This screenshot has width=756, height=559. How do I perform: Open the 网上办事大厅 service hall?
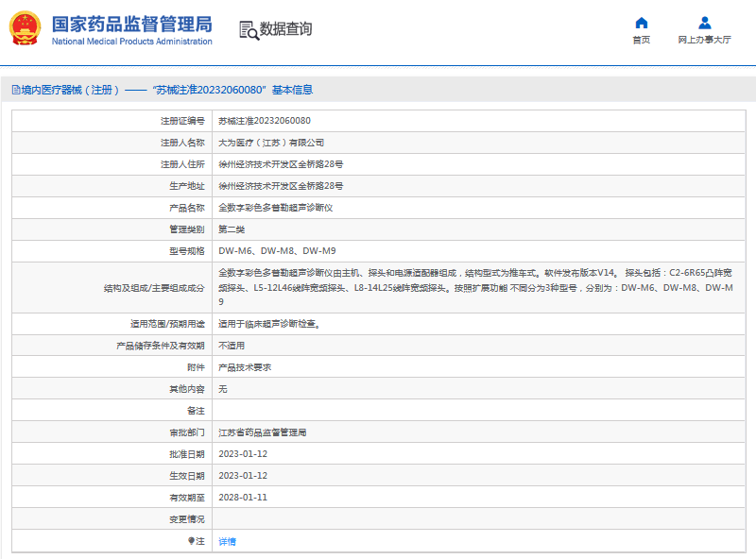pyautogui.click(x=704, y=40)
